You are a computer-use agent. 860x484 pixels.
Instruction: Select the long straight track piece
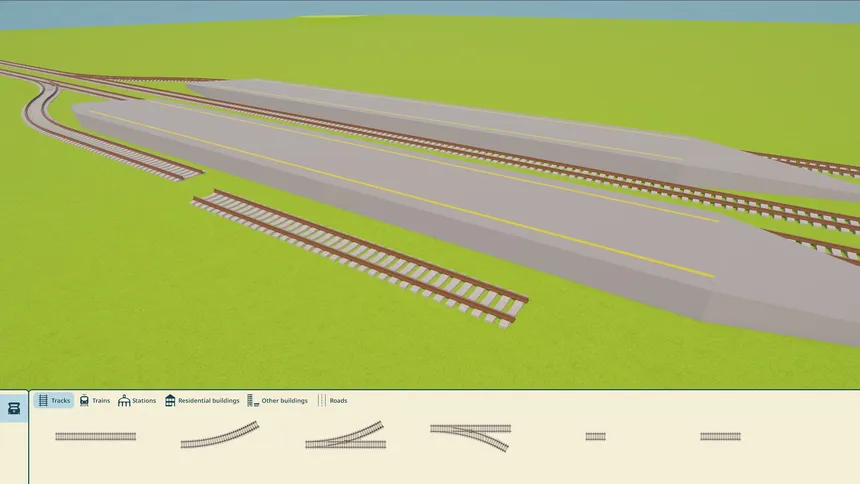[x=95, y=436]
